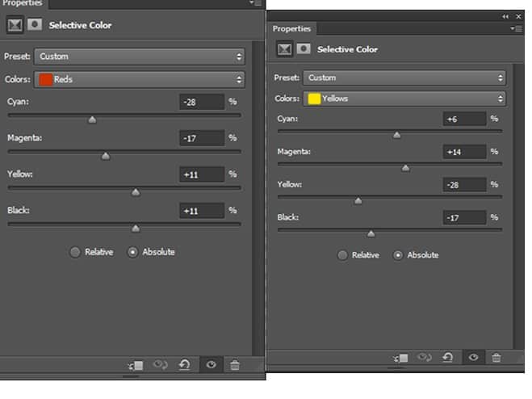
Task: Open the Colors dropdown showing Yellows
Action: pyautogui.click(x=404, y=99)
